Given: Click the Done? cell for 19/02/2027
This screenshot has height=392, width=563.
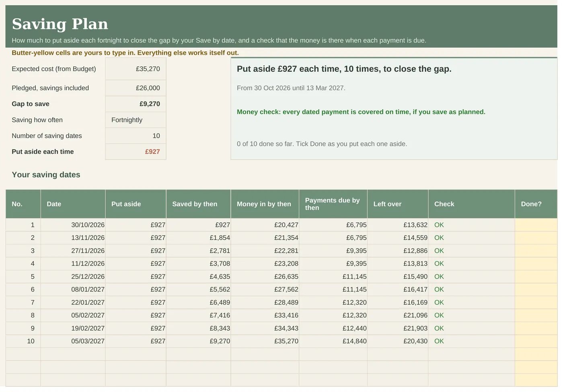Looking at the screenshot, I should pyautogui.click(x=536, y=328).
